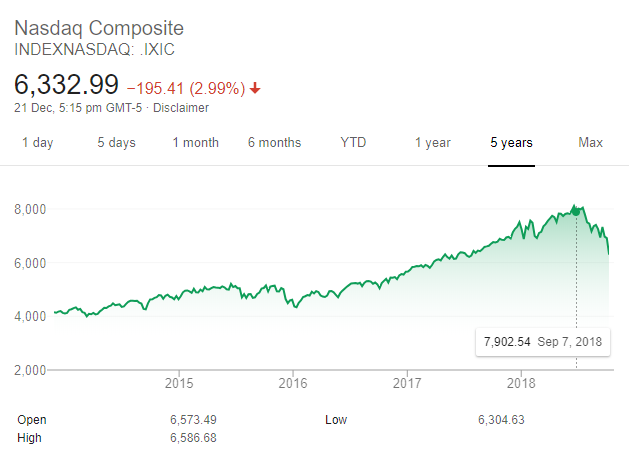
Task: Click the Open value 6,573.49
Action: [193, 420]
